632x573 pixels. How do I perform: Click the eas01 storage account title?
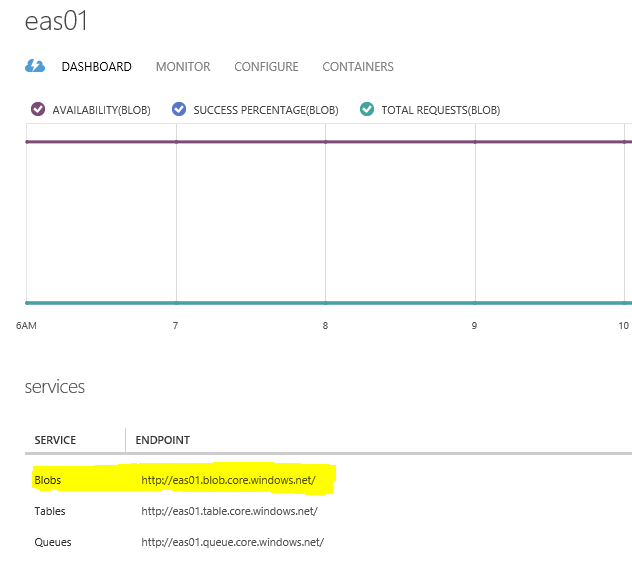coord(56,21)
